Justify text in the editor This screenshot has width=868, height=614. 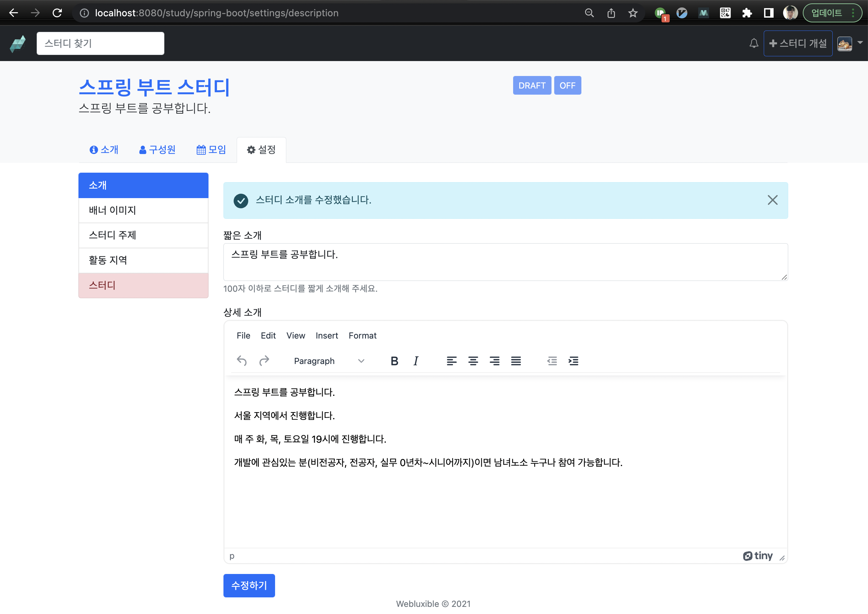[x=516, y=361]
